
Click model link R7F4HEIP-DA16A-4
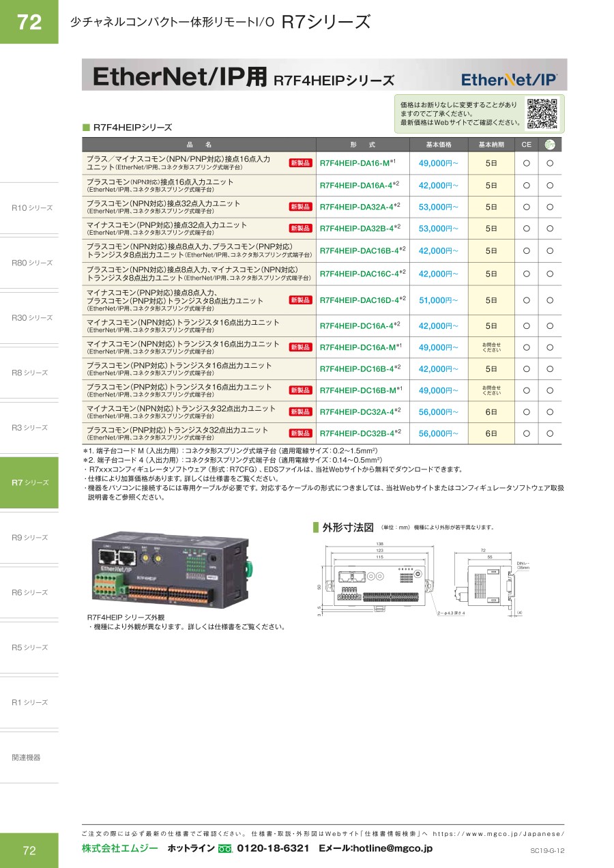click(360, 185)
